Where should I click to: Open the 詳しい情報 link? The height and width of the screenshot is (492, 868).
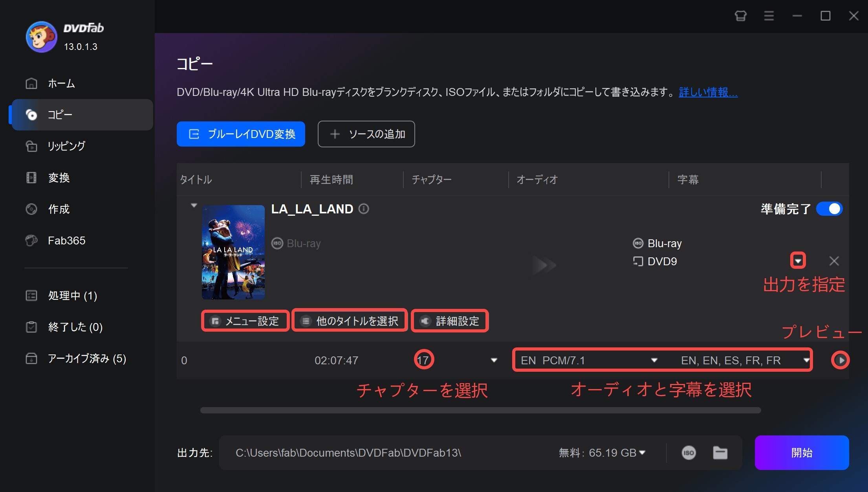click(x=708, y=92)
